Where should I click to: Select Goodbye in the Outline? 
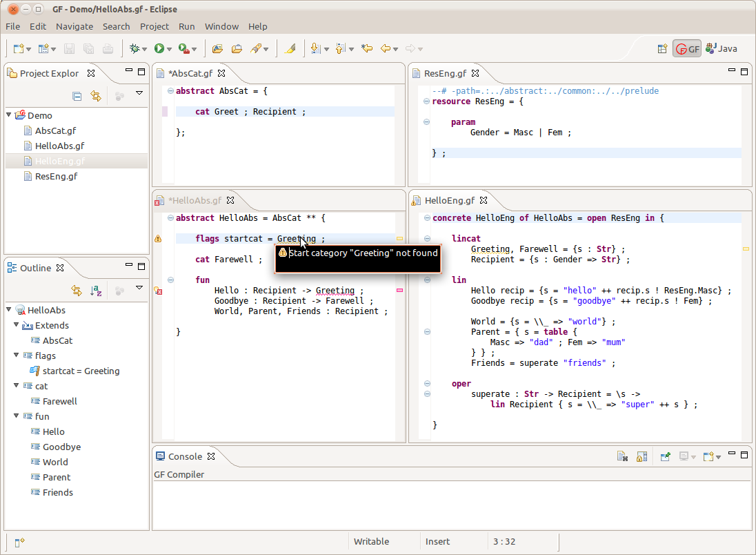[61, 447]
